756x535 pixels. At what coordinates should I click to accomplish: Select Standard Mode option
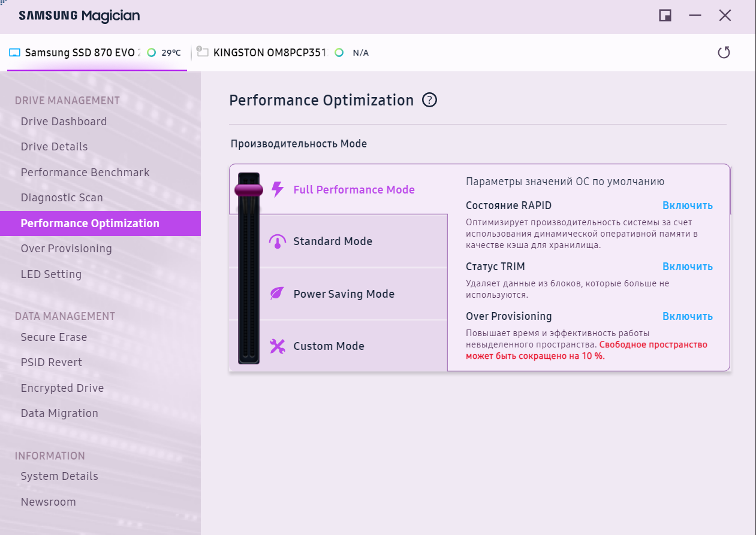tap(333, 241)
